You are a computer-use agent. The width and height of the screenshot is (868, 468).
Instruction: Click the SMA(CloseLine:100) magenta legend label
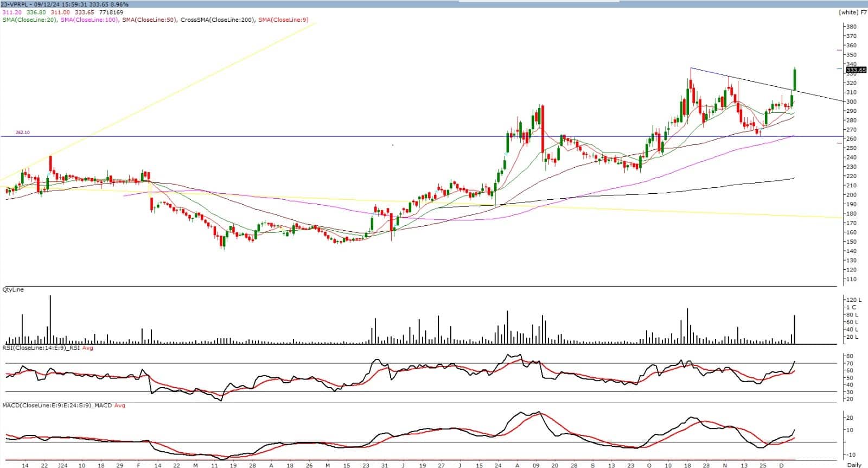click(x=89, y=20)
